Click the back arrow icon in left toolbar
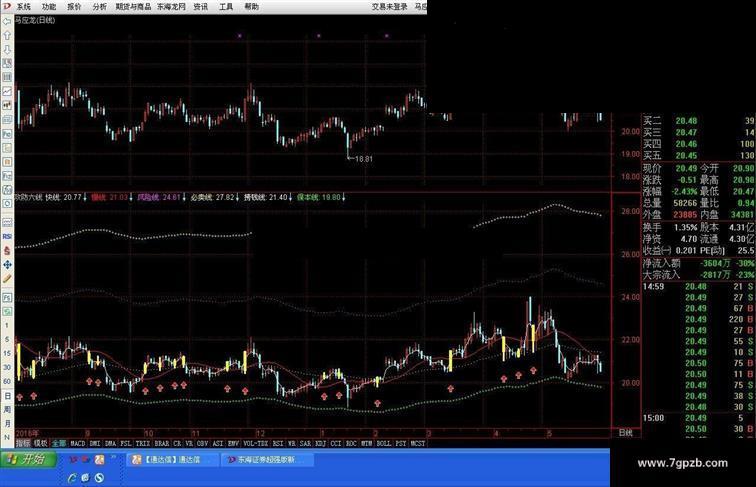Viewport: 756px width, 487px height. pos(7,22)
